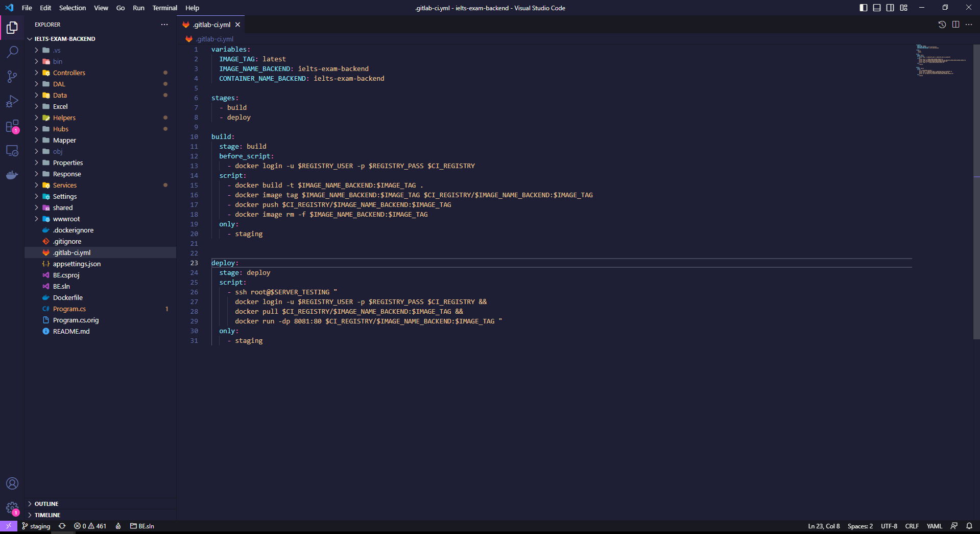The image size is (980, 534).
Task: Open the Search view in activity bar
Action: coord(12,52)
